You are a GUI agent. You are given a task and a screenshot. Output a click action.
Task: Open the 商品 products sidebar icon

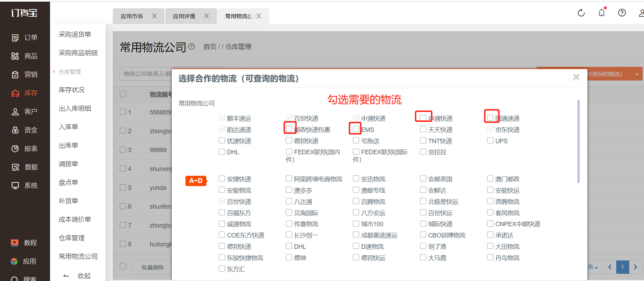(15, 56)
